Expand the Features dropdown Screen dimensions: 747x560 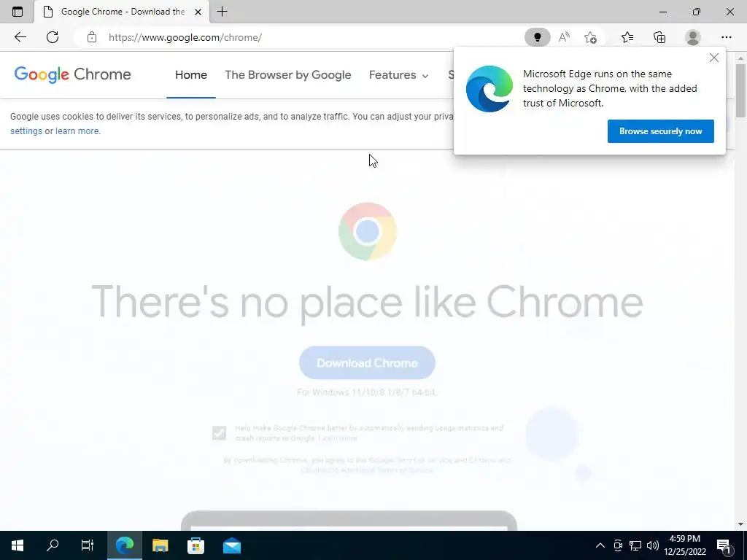[x=399, y=75]
